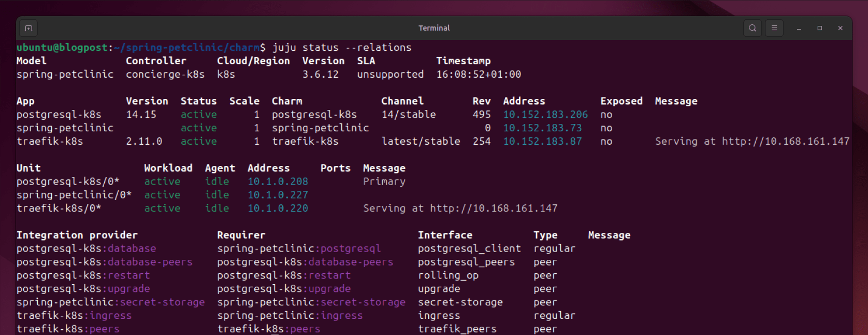Select timestamp '16:08:52+01:00'

click(x=479, y=74)
